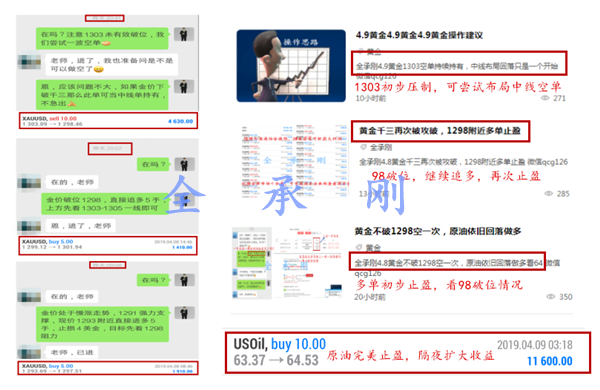
Task: Click summary 全承刚4.8黄金不破1298空一次
Action: [x=456, y=267]
